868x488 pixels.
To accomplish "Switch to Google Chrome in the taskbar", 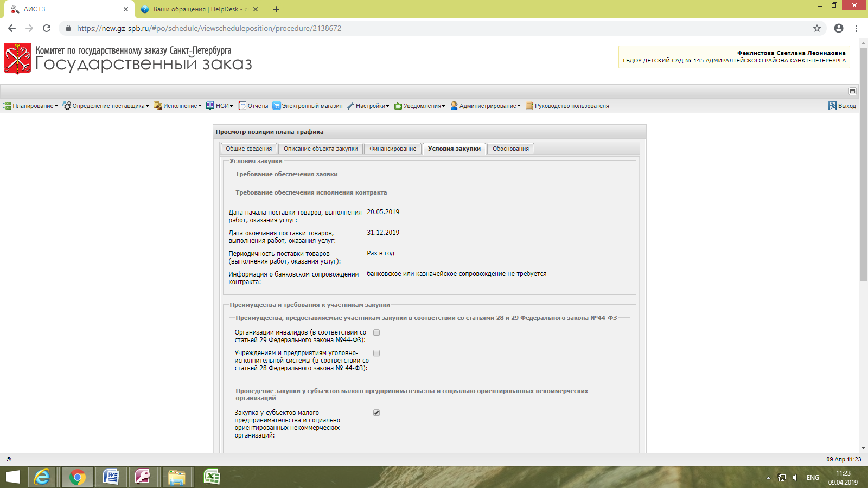I will click(77, 477).
